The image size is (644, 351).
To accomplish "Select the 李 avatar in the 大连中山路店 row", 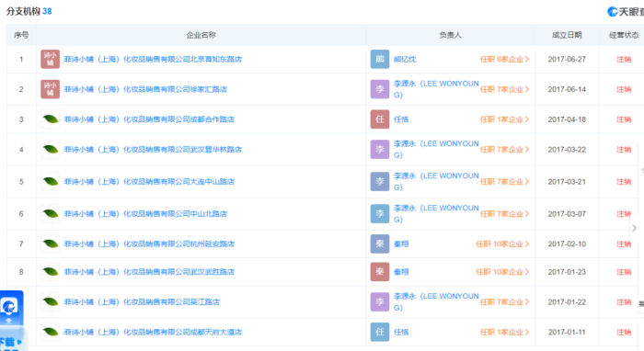I will click(x=380, y=182).
